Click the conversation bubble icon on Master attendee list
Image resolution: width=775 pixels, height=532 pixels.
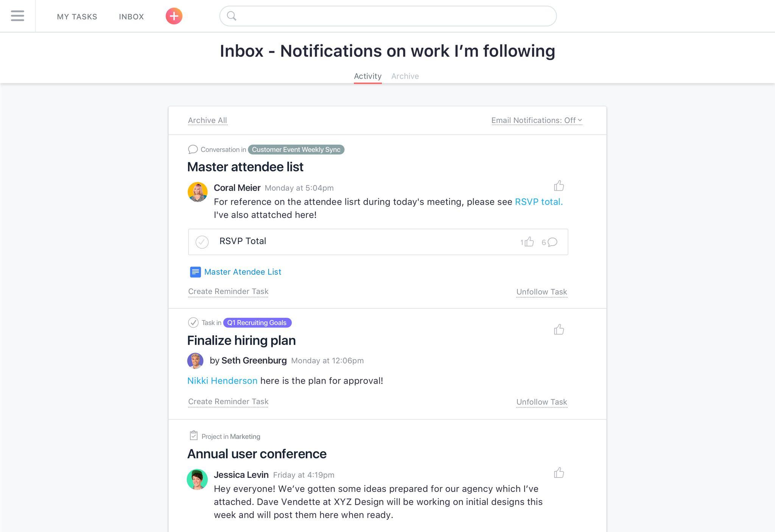[193, 149]
